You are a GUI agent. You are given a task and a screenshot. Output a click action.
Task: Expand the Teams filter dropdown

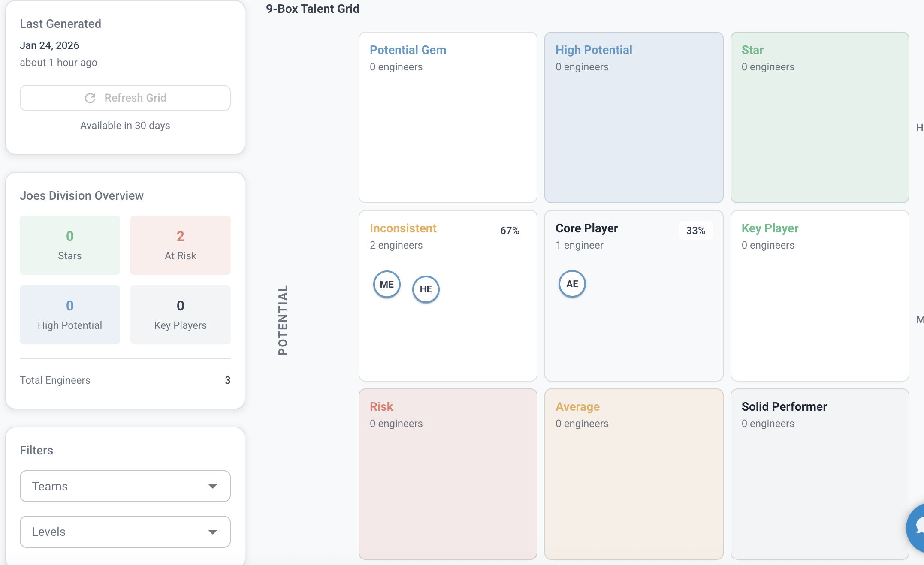coord(125,486)
